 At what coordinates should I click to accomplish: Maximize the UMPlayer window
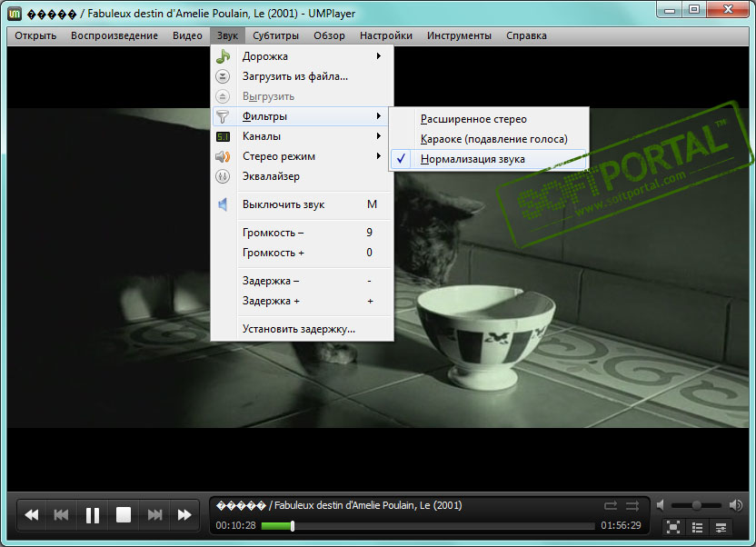click(694, 10)
